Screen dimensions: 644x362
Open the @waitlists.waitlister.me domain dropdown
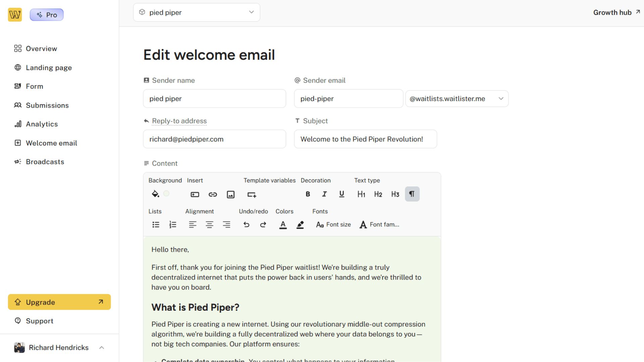point(457,99)
